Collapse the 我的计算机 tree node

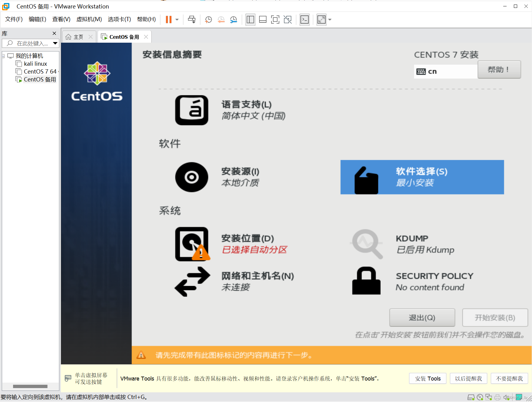point(3,56)
